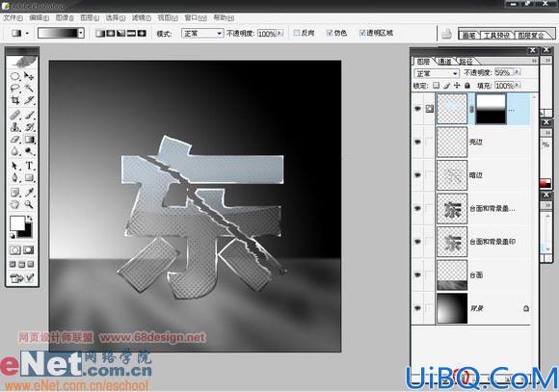This screenshot has width=559, height=392.
Task: Select the Type tool
Action: coord(29,166)
